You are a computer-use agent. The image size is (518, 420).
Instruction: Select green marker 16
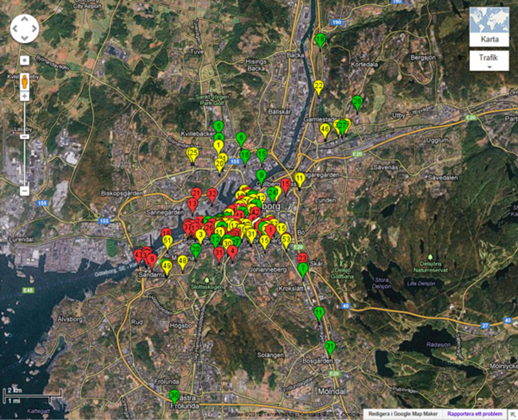point(245,155)
